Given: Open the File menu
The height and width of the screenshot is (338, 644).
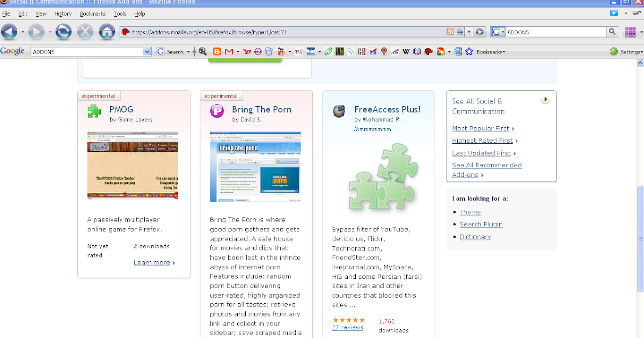Looking at the screenshot, I should coord(6,13).
